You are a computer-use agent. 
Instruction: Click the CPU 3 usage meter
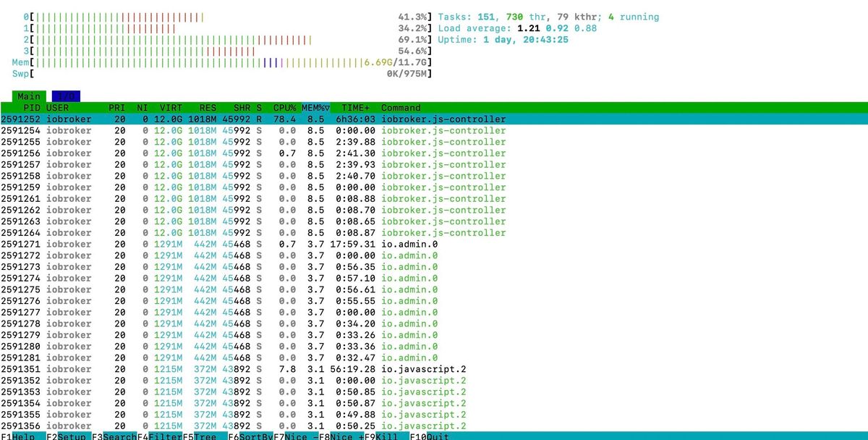point(228,51)
